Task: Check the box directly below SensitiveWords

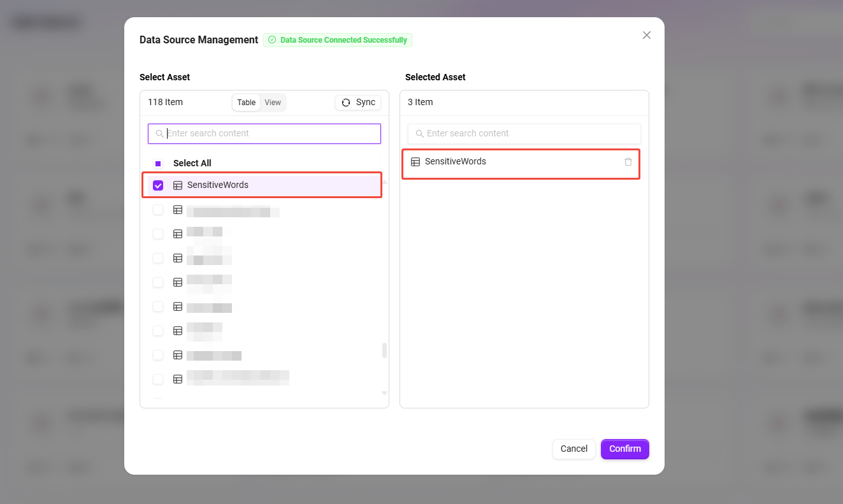Action: [158, 210]
